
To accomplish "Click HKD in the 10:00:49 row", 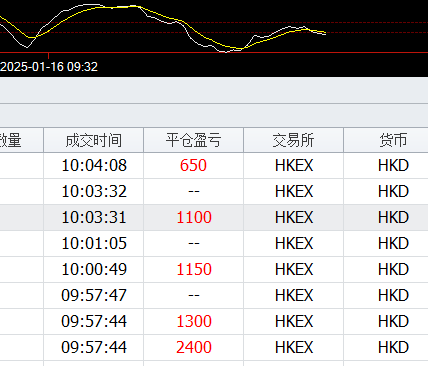I will pos(393,269).
